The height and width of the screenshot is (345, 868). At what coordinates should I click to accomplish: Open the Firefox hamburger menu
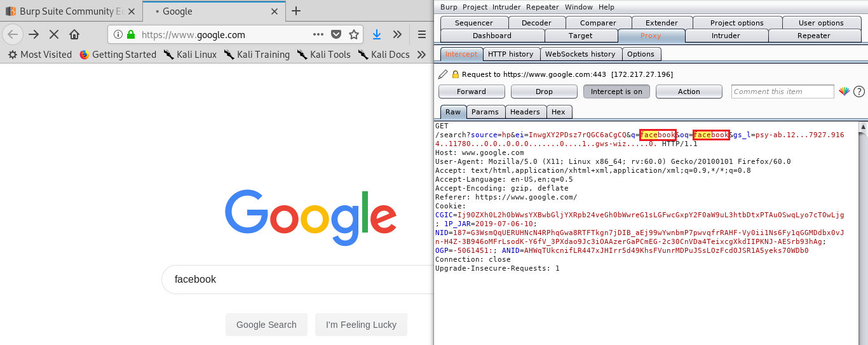pos(422,34)
